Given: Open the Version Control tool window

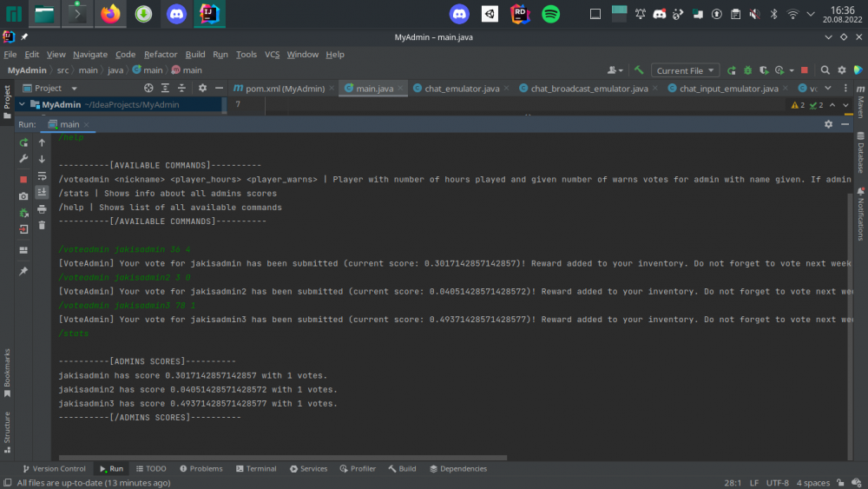Looking at the screenshot, I should (54, 468).
